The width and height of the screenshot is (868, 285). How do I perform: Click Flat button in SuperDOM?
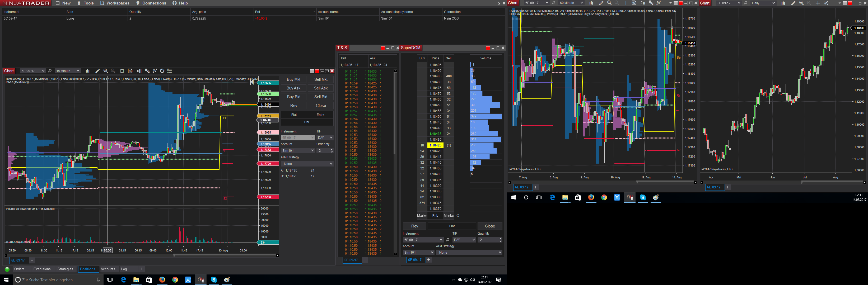pos(452,226)
